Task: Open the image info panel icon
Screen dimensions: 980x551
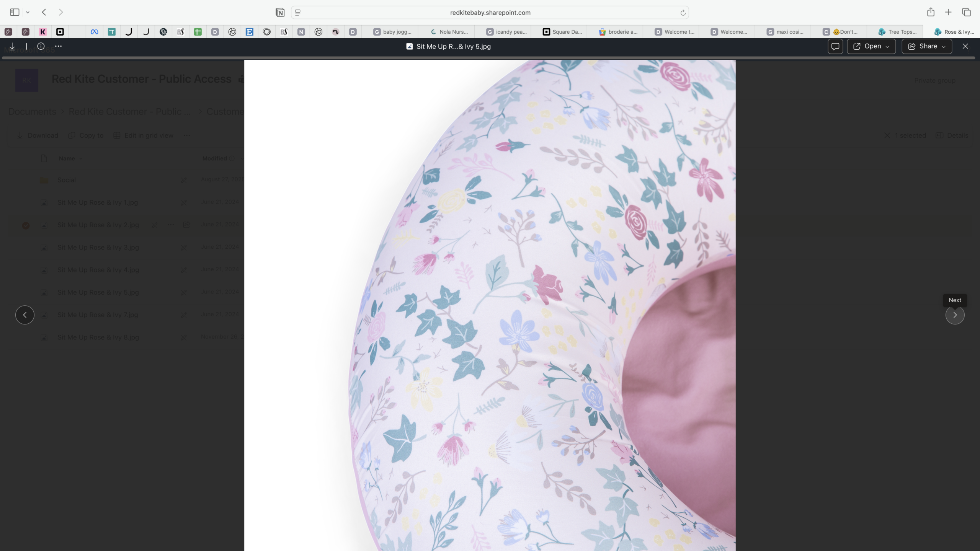Action: click(x=41, y=46)
